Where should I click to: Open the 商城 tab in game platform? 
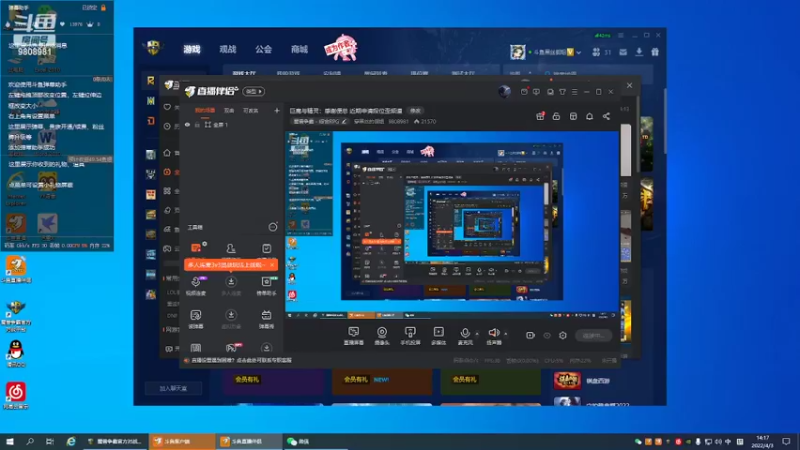pos(299,49)
